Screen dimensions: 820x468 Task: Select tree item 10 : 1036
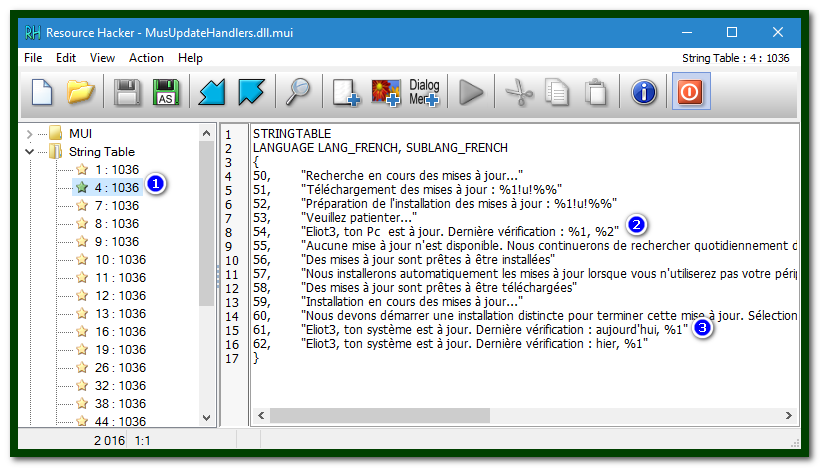tap(120, 259)
